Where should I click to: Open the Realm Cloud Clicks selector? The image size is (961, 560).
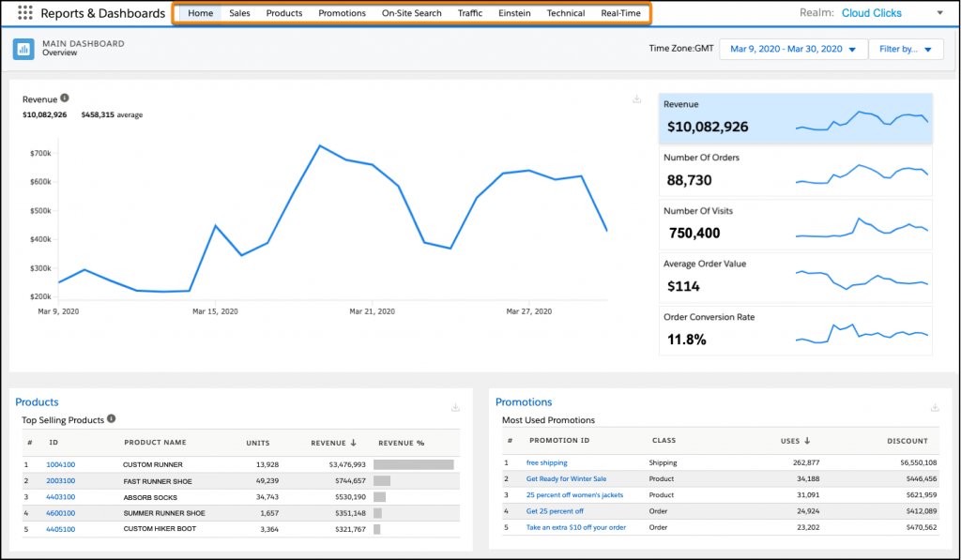(939, 13)
